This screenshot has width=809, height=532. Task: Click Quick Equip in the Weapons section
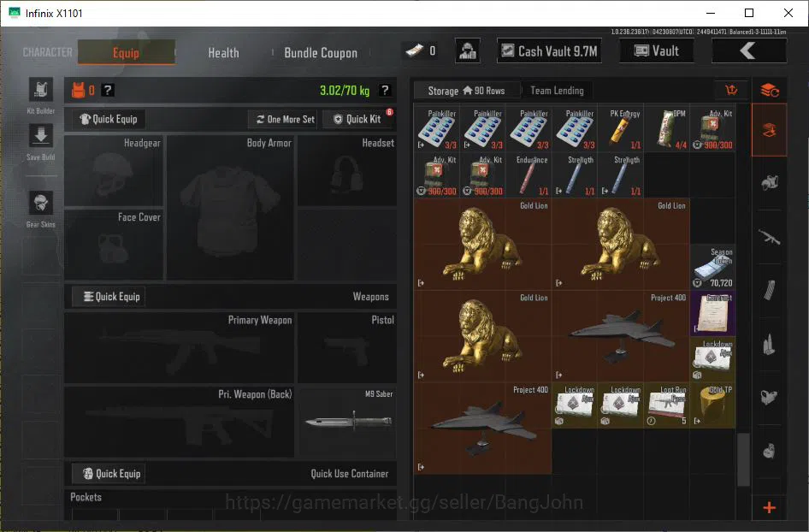coord(109,297)
